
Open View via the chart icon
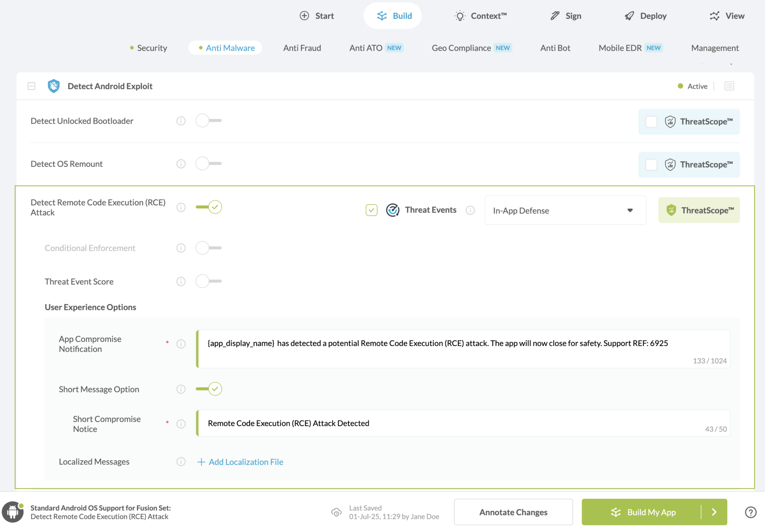715,16
